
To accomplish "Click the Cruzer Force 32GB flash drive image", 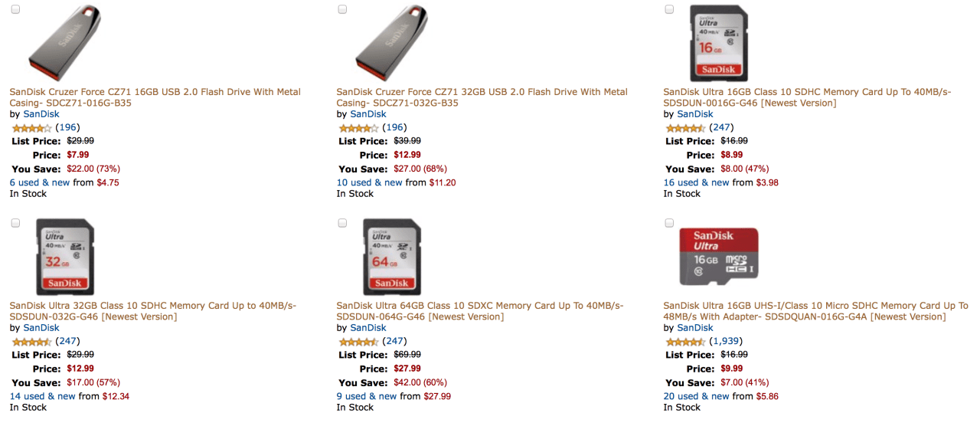I will click(391, 44).
